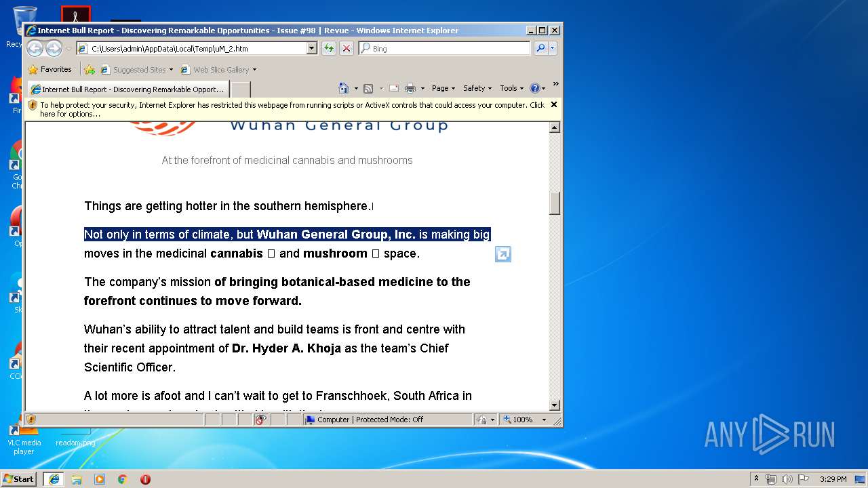Go back to the previous page
Viewport: 868px width, 488px height.
pyautogui.click(x=35, y=48)
